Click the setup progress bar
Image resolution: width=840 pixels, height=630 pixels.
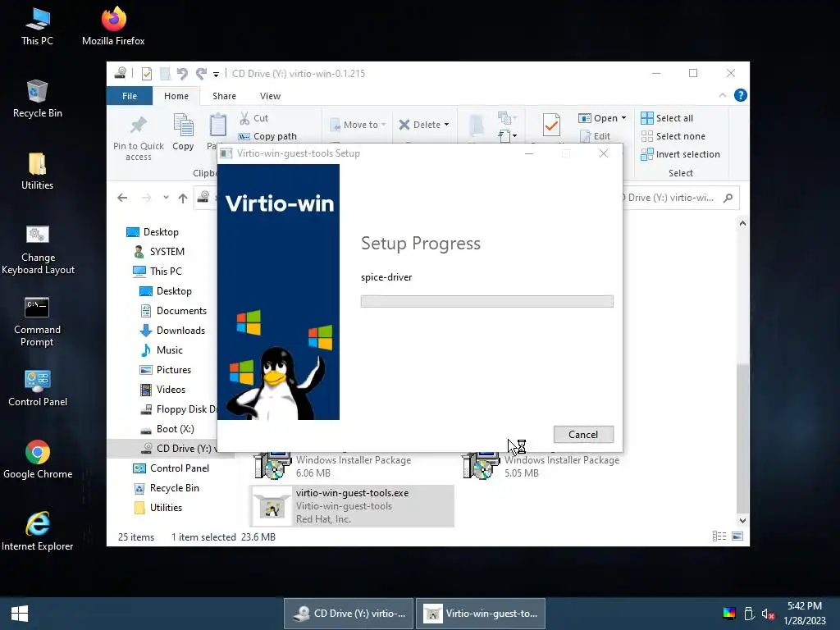point(487,302)
